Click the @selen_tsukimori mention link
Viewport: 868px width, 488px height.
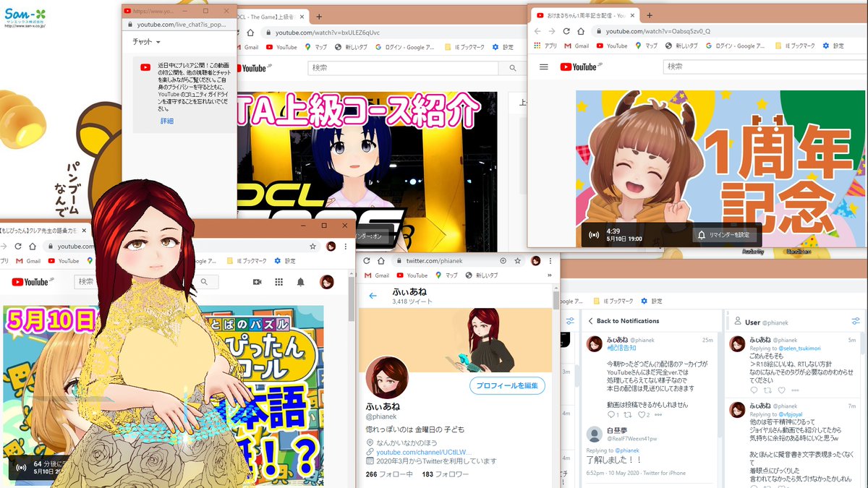click(x=799, y=348)
